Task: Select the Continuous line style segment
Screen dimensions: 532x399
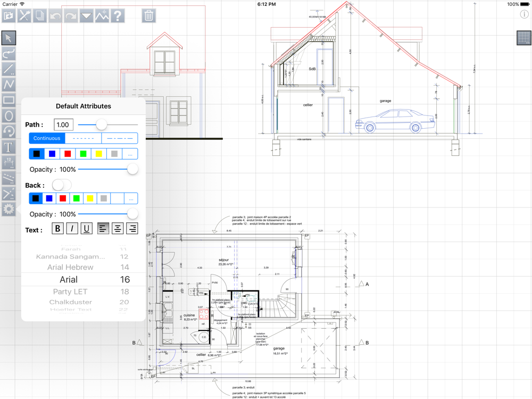Action: click(47, 138)
